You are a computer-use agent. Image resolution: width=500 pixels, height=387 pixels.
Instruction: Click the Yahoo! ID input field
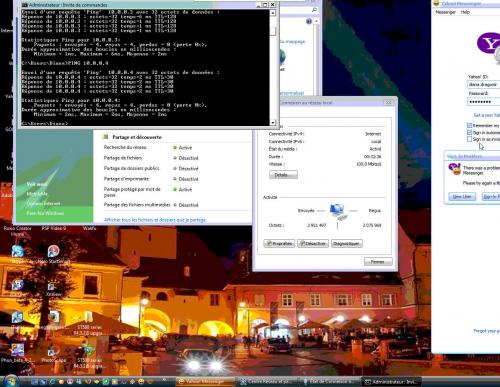pyautogui.click(x=483, y=85)
